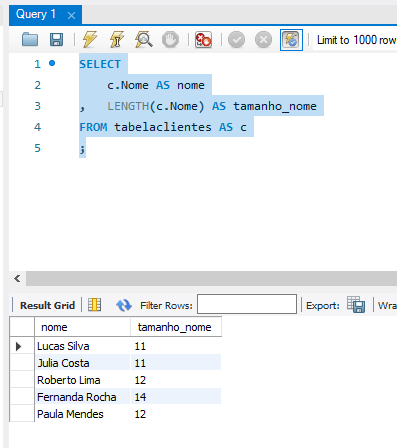This screenshot has height=448, width=397.
Task: Click "c.Nome" on line 2 of the editor
Action: (128, 85)
